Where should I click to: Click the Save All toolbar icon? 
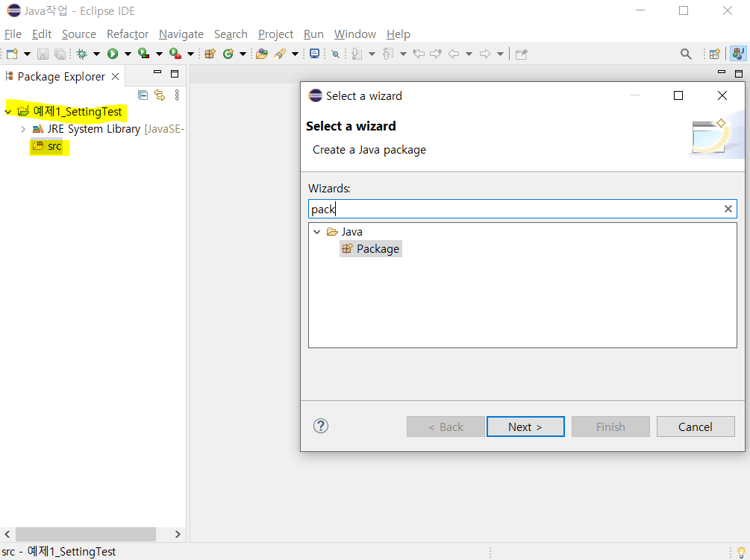coord(60,54)
